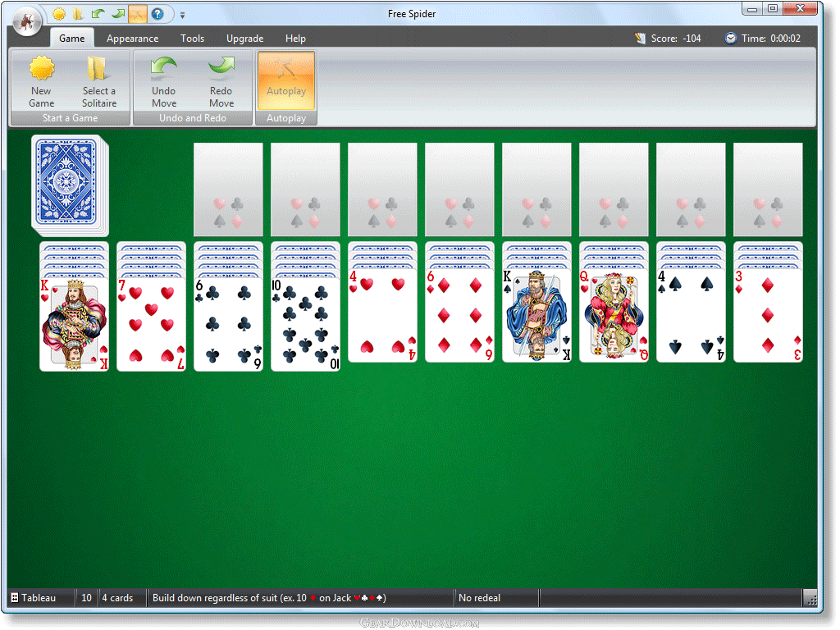
Task: Expand the quick access toolbar customize arrow
Action: tap(182, 16)
